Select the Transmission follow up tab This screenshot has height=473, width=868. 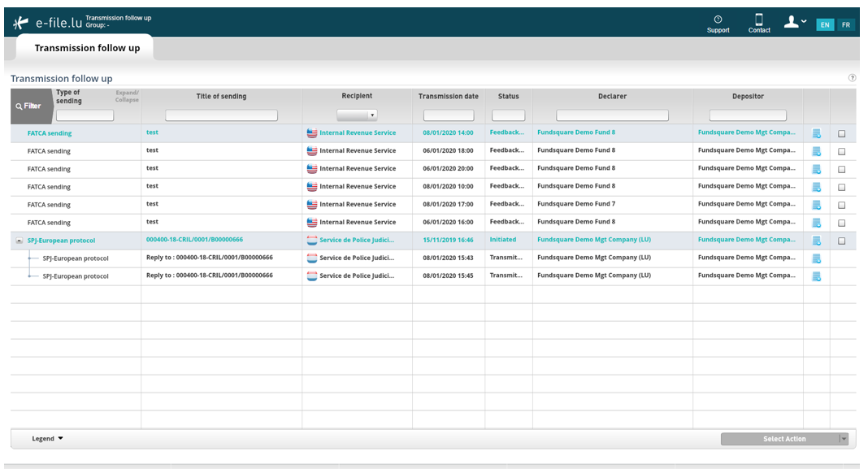[x=87, y=48]
